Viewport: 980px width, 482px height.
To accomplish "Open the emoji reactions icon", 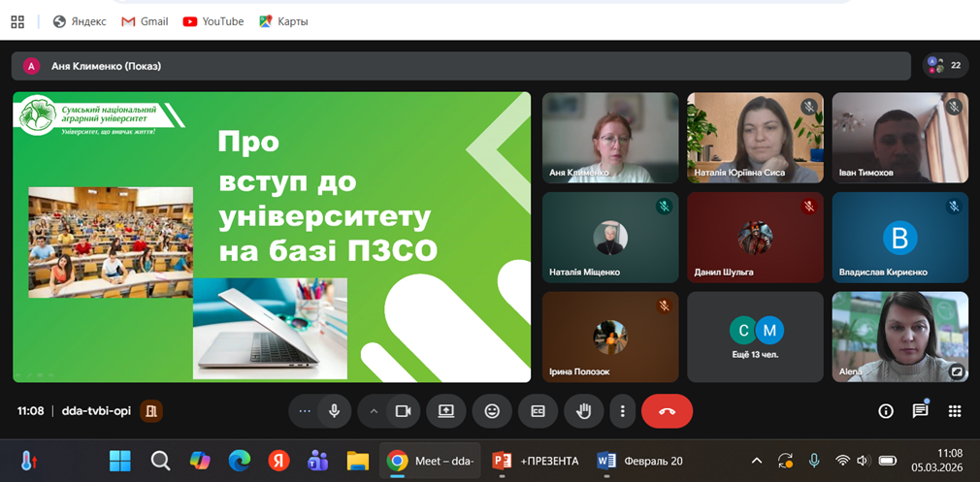I will 492,411.
